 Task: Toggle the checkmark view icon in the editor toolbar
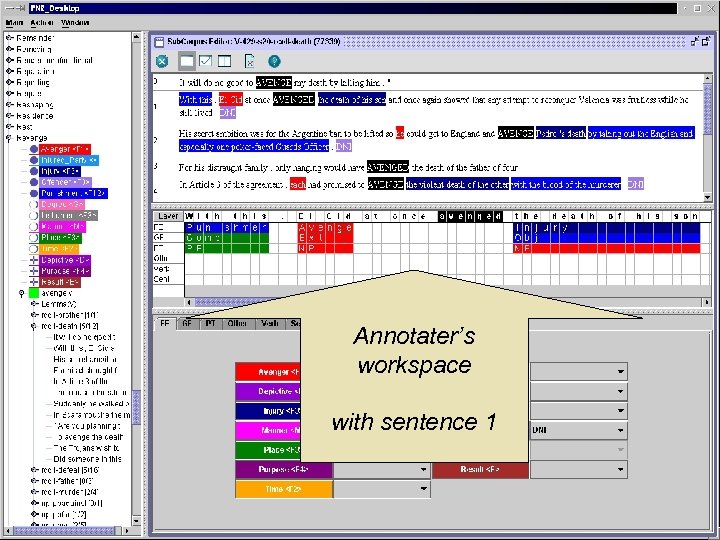coord(205,61)
